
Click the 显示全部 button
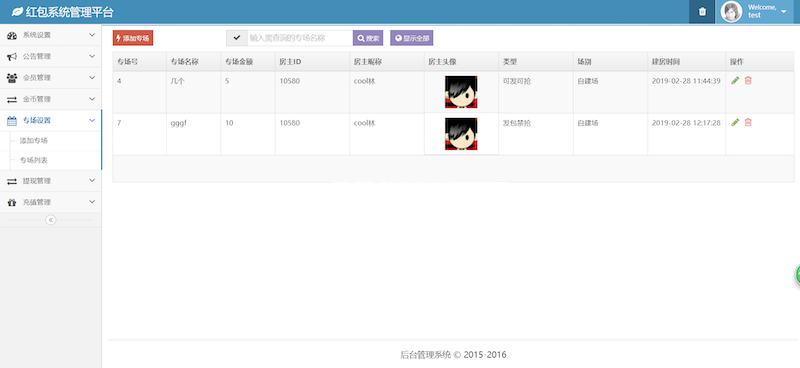[x=412, y=38]
